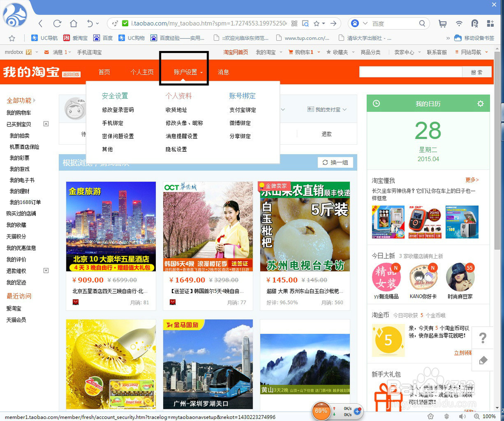This screenshot has height=421, width=504.
Task: Open the 网站导航 dropdown at top right
Action: (471, 52)
